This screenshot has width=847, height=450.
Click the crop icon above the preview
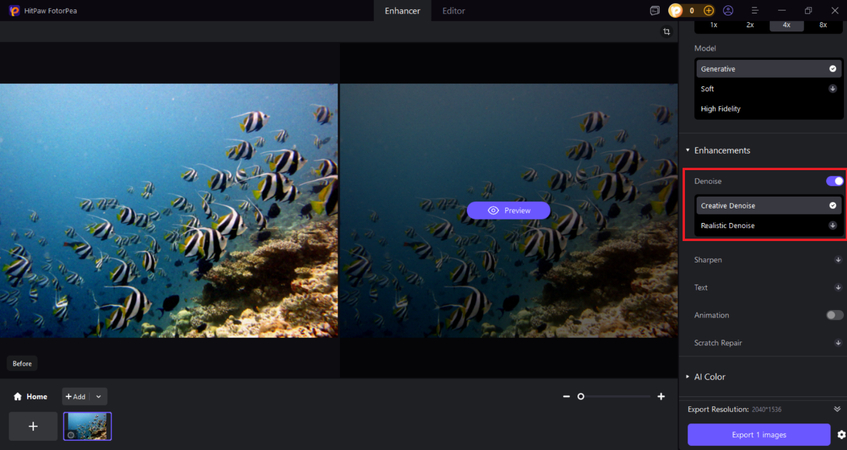(667, 32)
